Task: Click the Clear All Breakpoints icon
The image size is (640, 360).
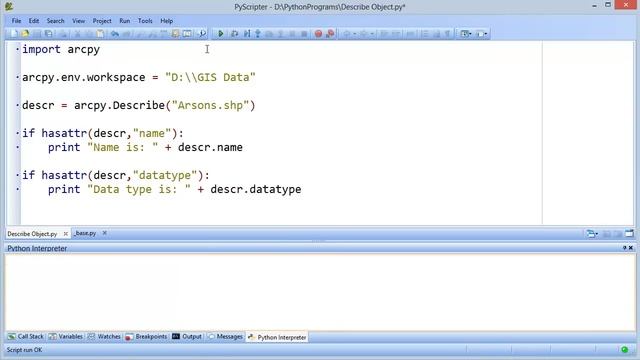Action: click(330, 34)
